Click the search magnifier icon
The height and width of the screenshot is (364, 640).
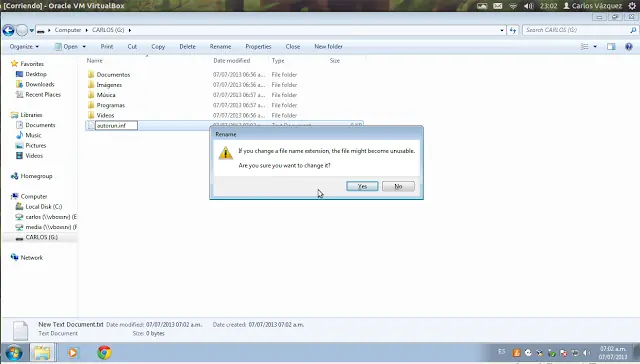633,30
